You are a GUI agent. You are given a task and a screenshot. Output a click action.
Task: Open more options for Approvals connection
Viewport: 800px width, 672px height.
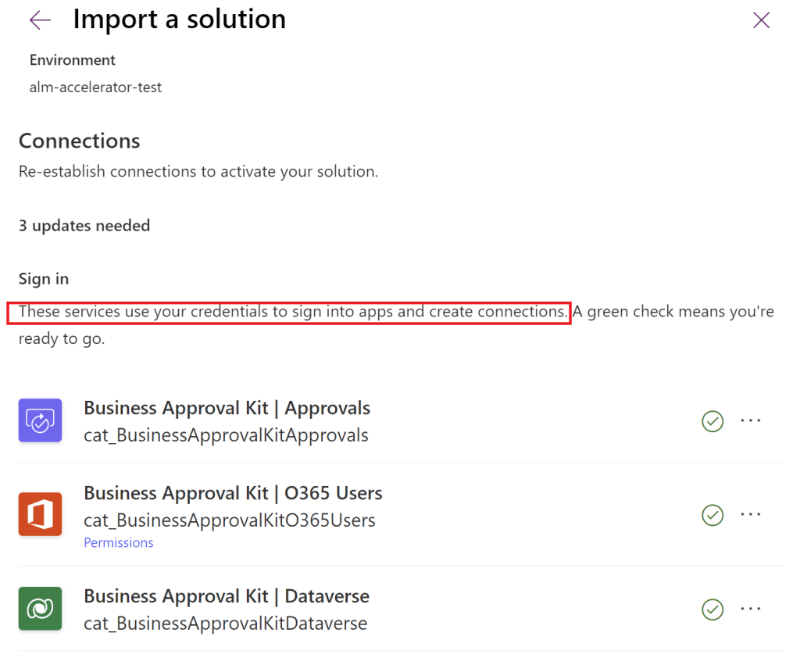pyautogui.click(x=751, y=420)
